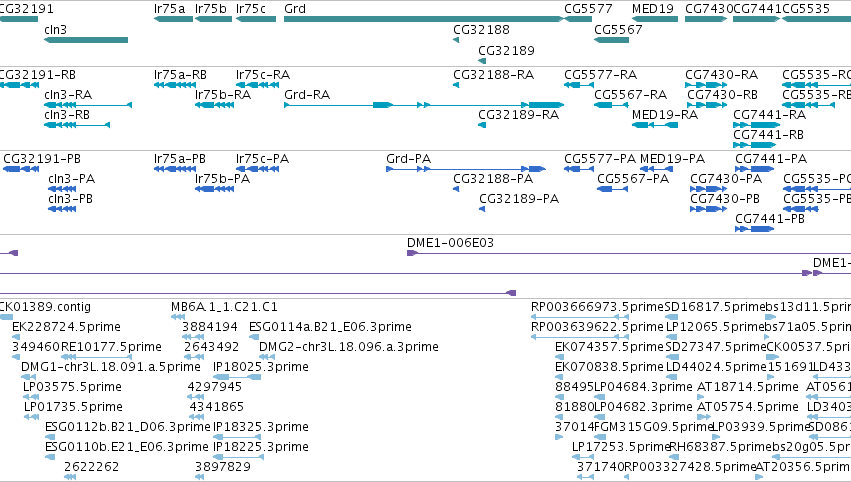
Task: Click the DME1-006E03 clone label
Action: point(450,243)
